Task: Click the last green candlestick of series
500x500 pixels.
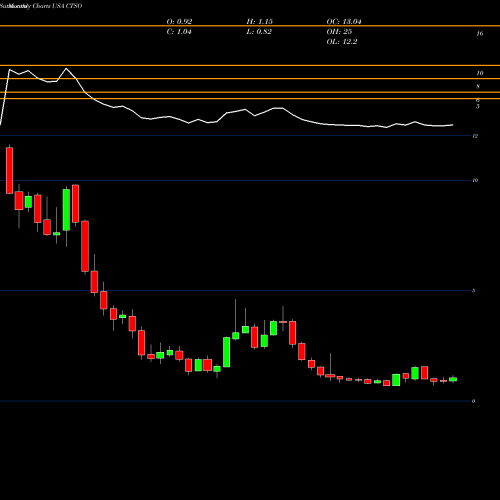Action: pos(453,379)
